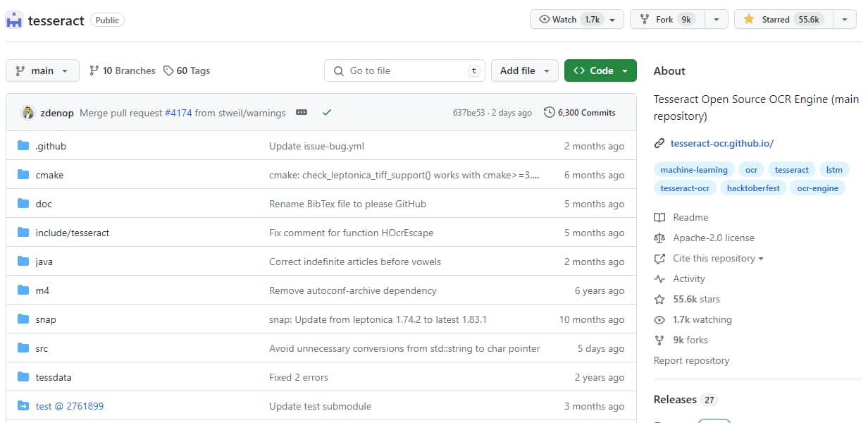Click the machine-learning topic tag

coord(694,169)
